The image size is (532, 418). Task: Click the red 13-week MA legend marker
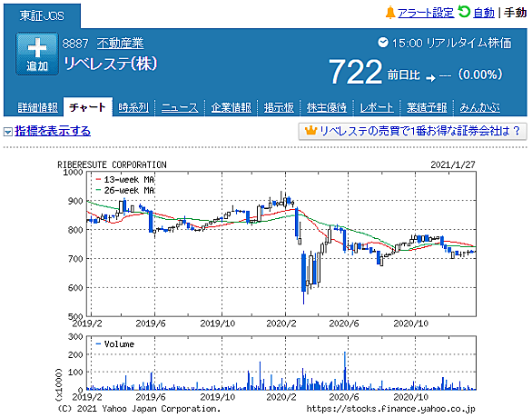coord(98,180)
